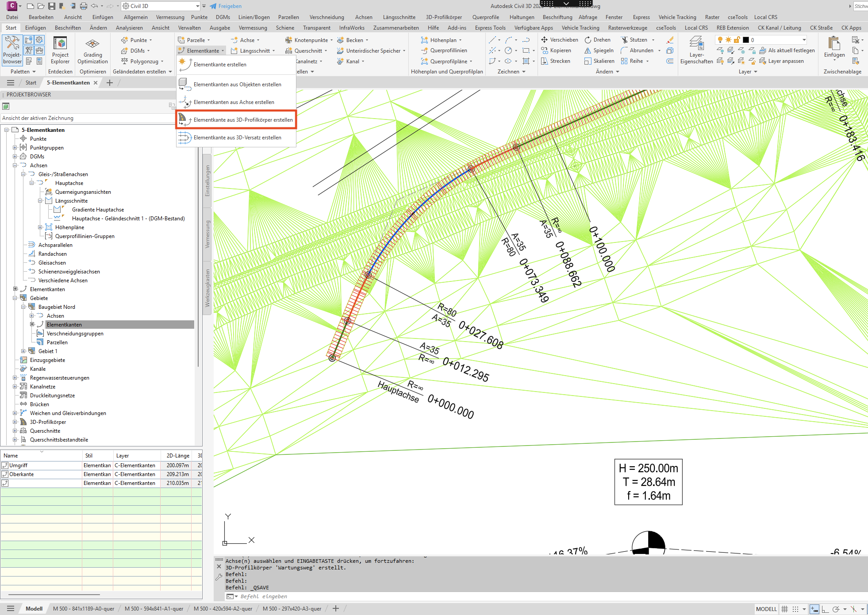The image size is (868, 615).
Task: Select Oberkante row in the Elementkanten list
Action: coord(101,474)
